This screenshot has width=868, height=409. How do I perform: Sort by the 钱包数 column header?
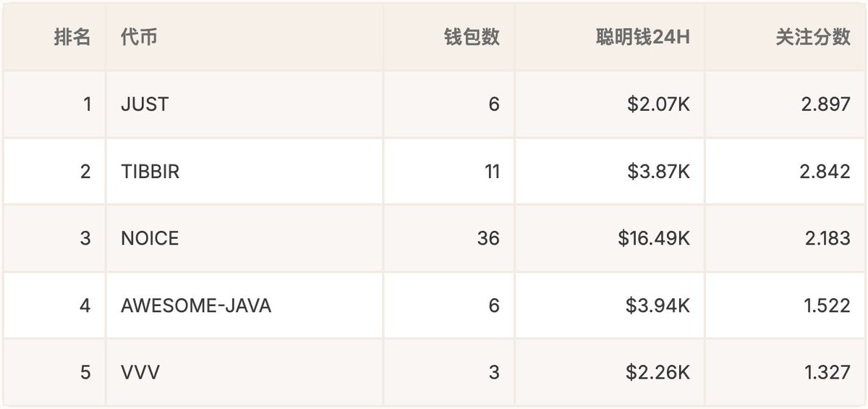tap(472, 38)
